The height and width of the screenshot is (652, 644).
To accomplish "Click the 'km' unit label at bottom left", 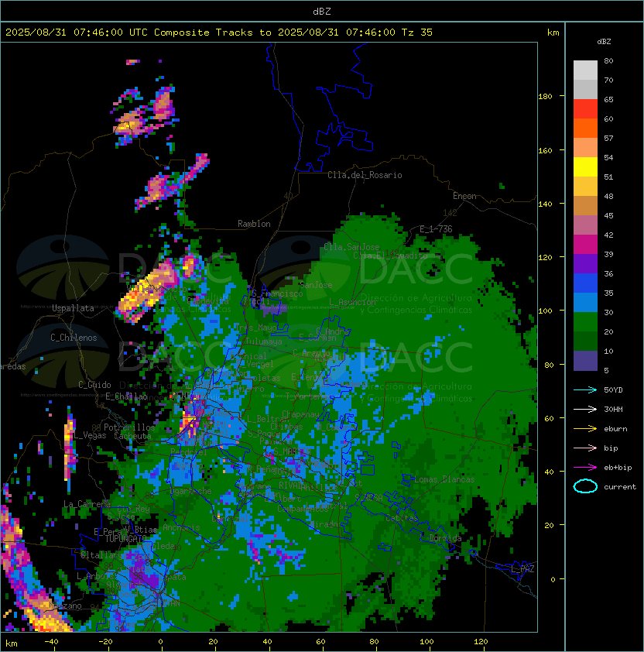I will (x=12, y=643).
